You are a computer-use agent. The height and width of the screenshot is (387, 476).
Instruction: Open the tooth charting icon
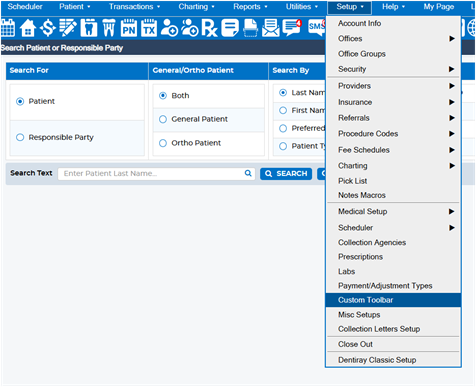[x=89, y=28]
